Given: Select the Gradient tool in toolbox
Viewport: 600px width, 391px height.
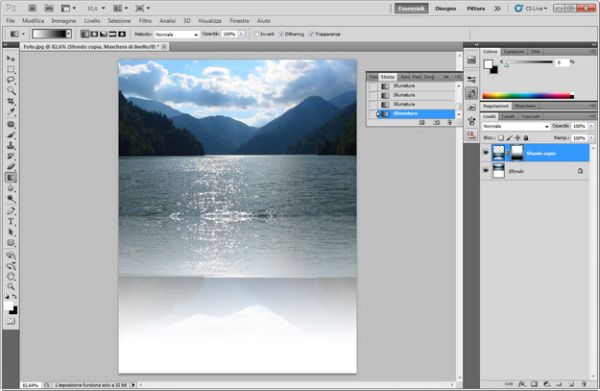Looking at the screenshot, I should click(11, 178).
